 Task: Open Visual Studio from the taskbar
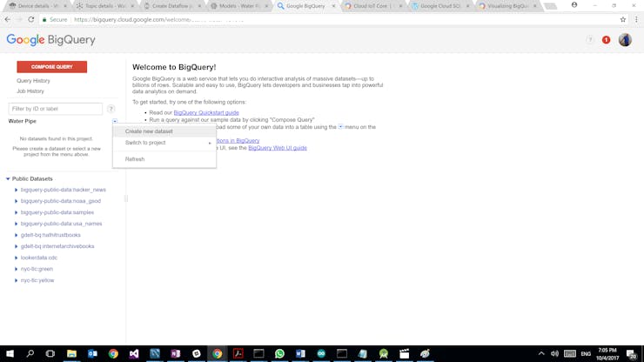tap(134, 354)
